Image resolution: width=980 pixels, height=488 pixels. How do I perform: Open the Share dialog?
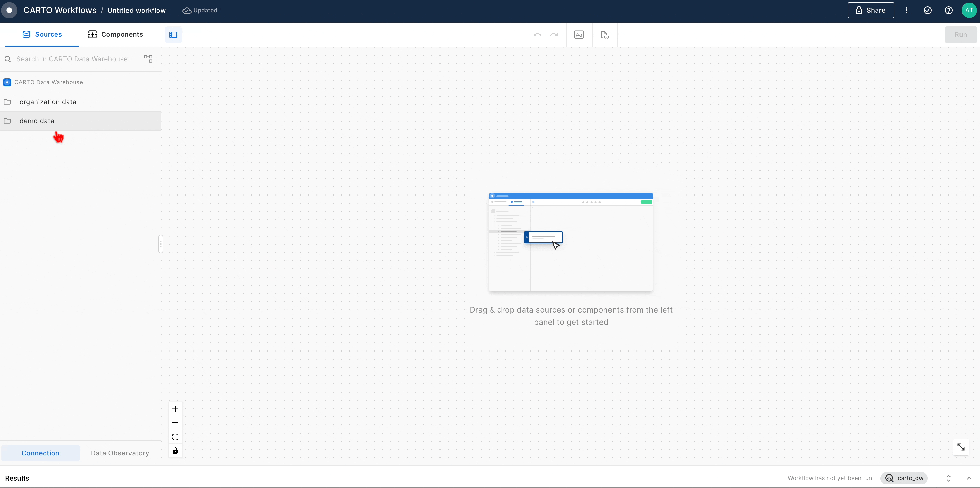coord(871,10)
